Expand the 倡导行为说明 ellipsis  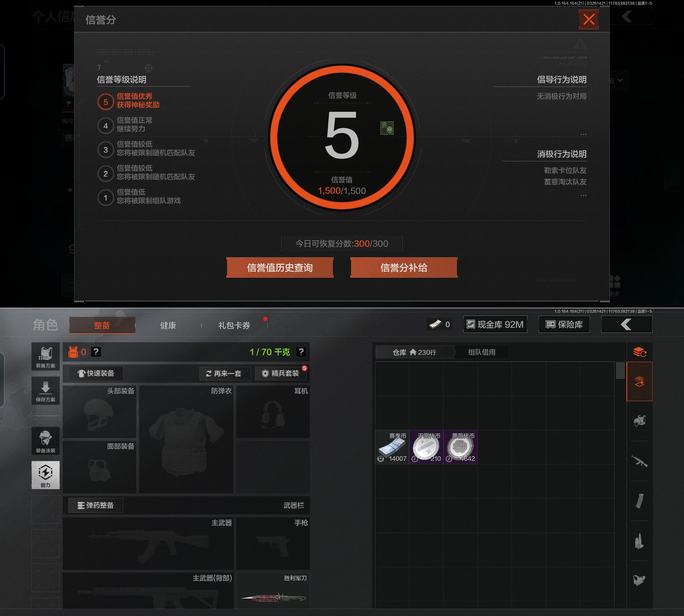[583, 134]
